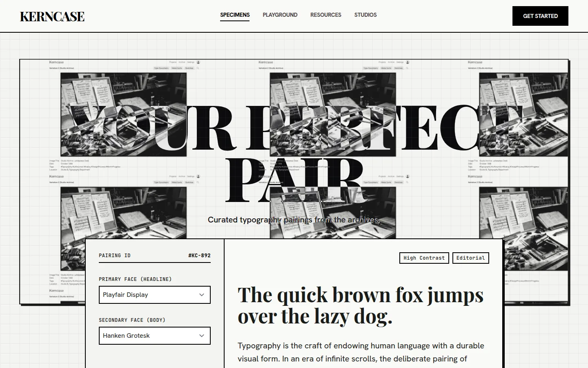Open the Playground menu item
588x368 pixels.
coord(280,15)
